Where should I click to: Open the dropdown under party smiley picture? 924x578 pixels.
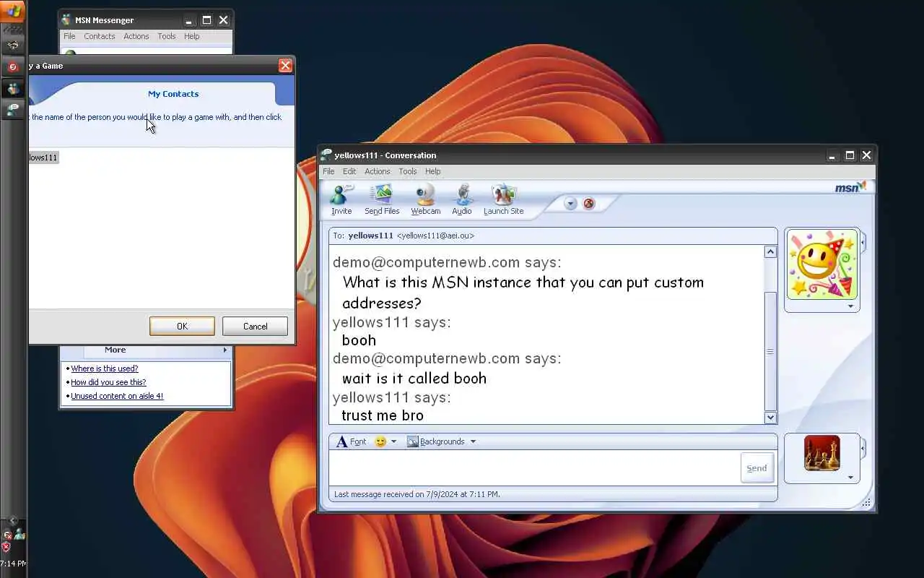click(850, 306)
